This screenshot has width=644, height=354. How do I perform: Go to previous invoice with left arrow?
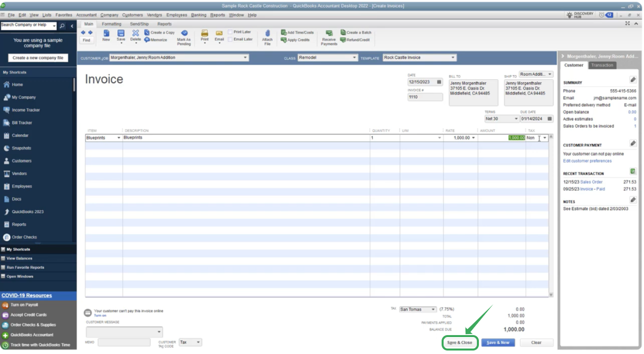click(83, 32)
